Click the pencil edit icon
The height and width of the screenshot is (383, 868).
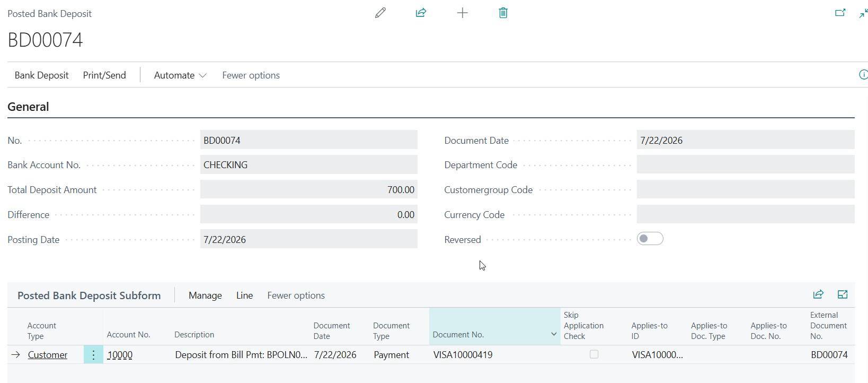[x=380, y=13]
